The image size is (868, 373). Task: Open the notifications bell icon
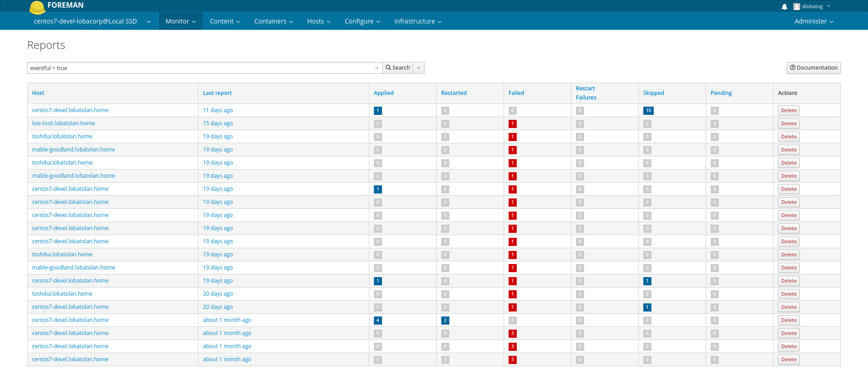[x=784, y=7]
